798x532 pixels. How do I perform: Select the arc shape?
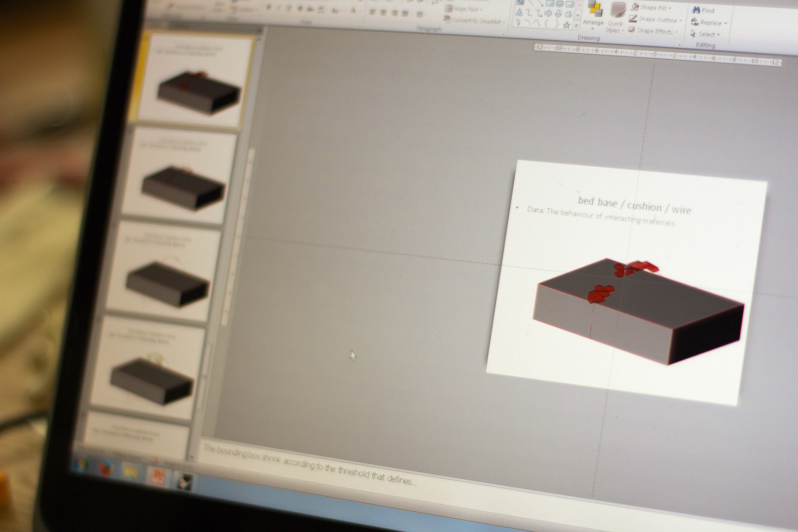(527, 22)
